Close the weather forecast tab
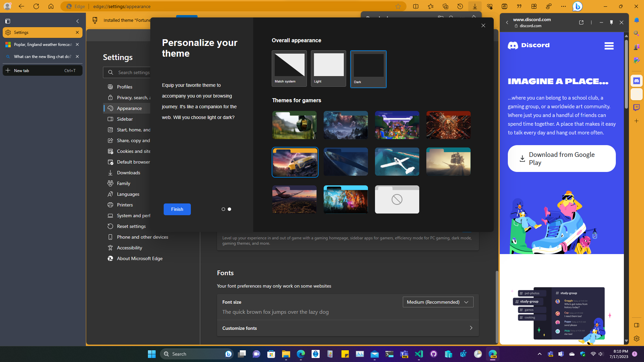The image size is (644, 362). (77, 45)
